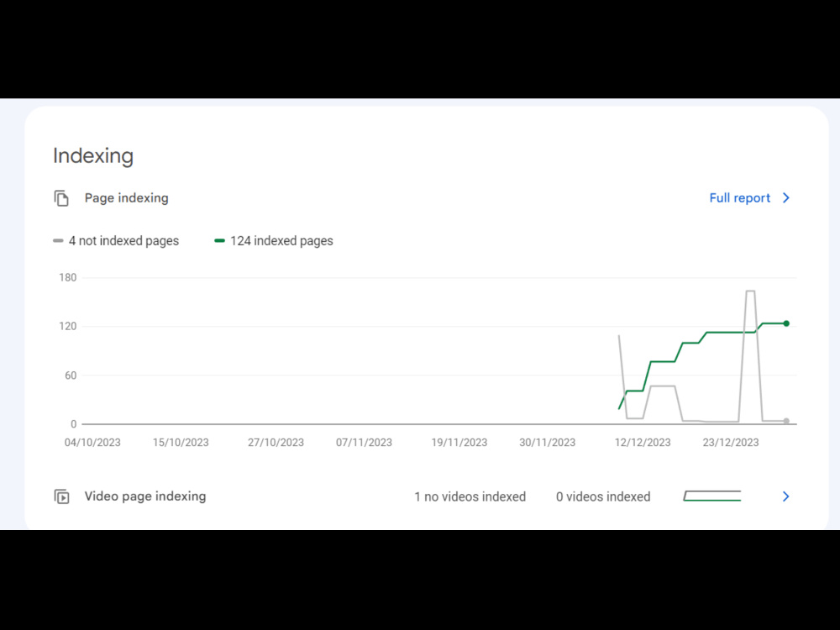This screenshot has width=840, height=630.
Task: Toggle the 124 indexed pages legend
Action: [x=274, y=241]
